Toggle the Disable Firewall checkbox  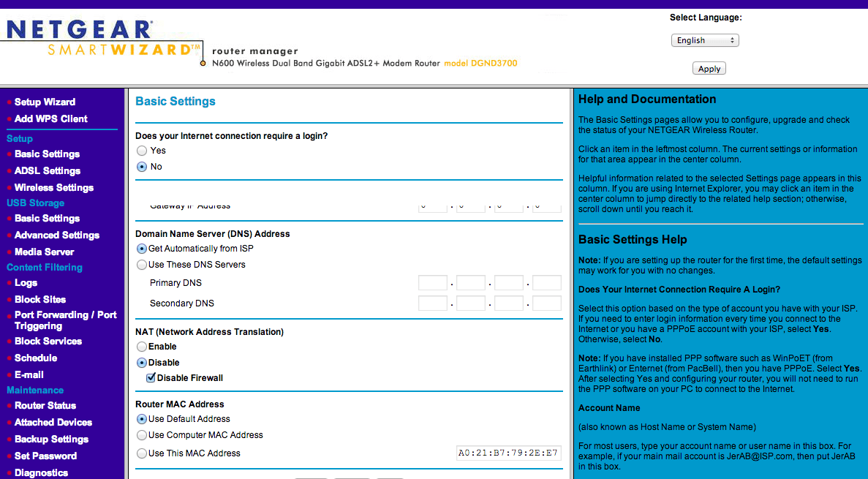pyautogui.click(x=151, y=377)
